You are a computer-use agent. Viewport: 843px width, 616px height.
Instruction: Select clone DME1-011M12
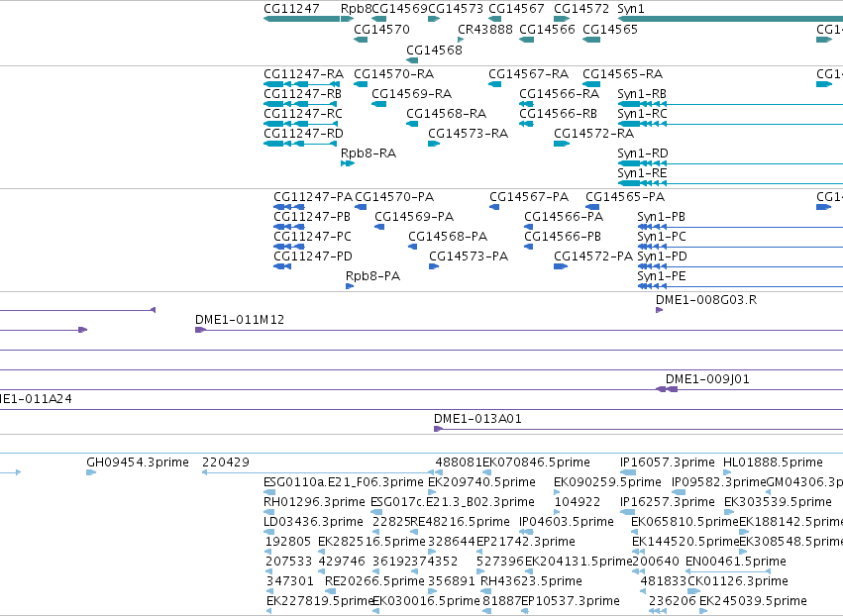click(x=240, y=320)
